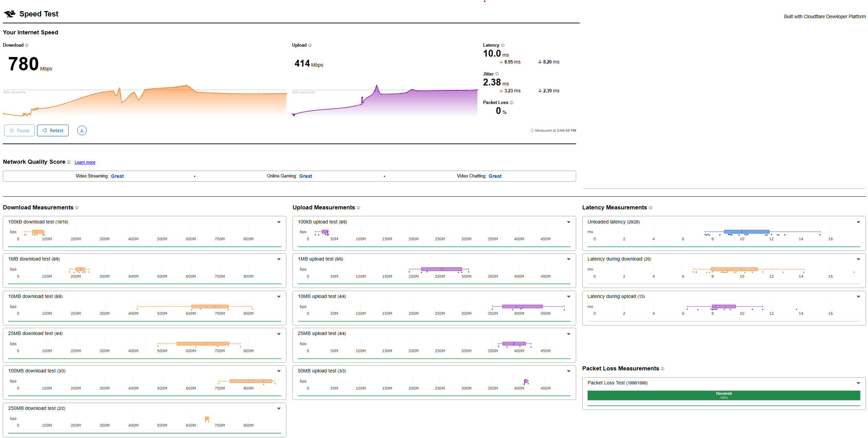Click the Your Internet Speed heading

pos(31,32)
